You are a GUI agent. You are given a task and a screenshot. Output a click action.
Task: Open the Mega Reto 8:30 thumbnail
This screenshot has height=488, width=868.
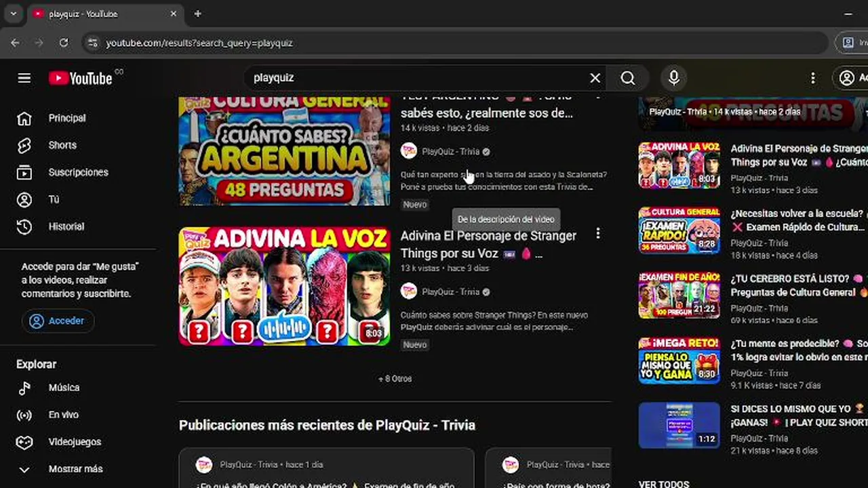coord(679,361)
